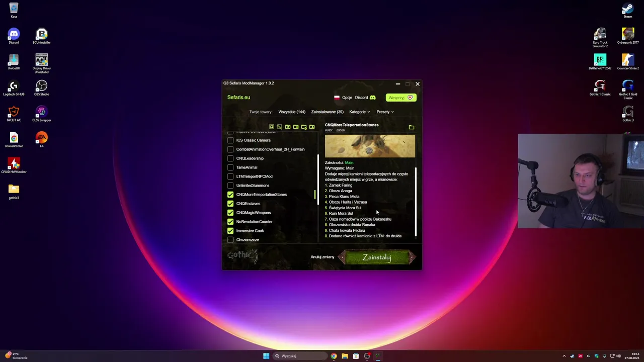This screenshot has height=362, width=644.
Task: Select Logitech G HUB desktop icon
Action: (14, 88)
